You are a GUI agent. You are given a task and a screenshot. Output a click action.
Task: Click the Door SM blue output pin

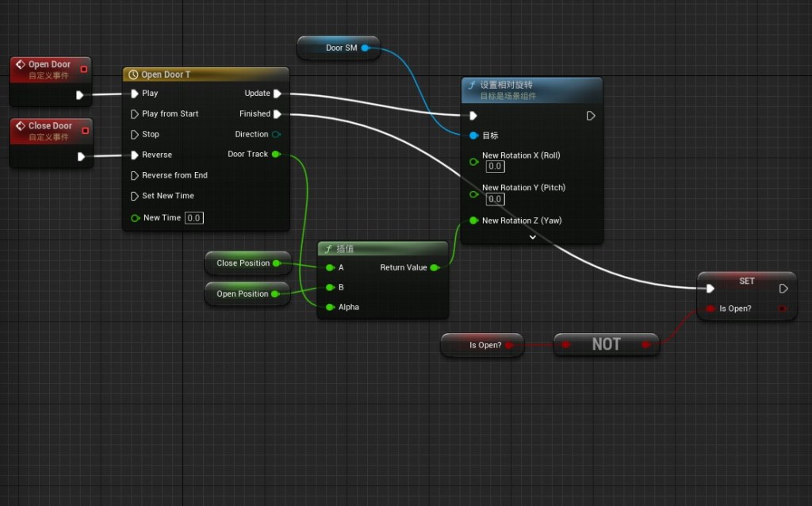365,48
